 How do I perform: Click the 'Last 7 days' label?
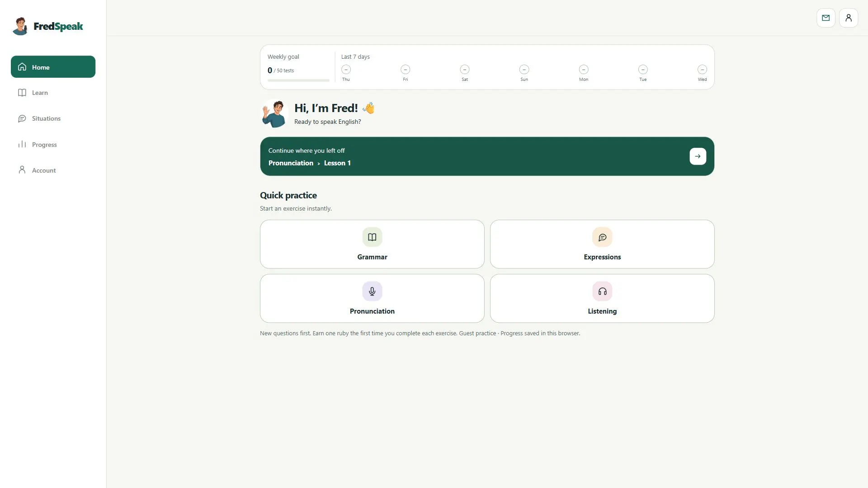tap(355, 57)
